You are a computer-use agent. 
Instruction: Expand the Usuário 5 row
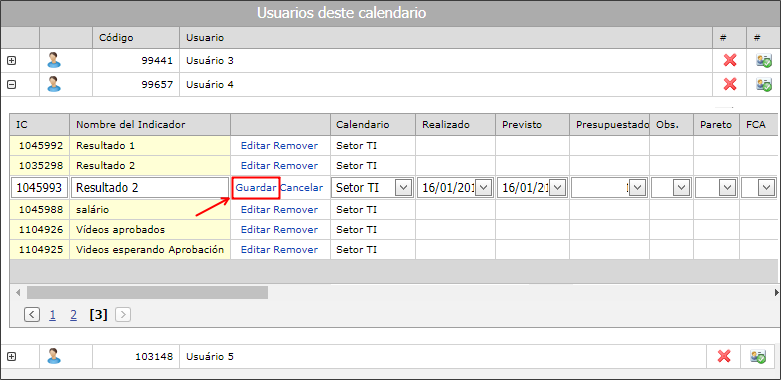tap(11, 356)
